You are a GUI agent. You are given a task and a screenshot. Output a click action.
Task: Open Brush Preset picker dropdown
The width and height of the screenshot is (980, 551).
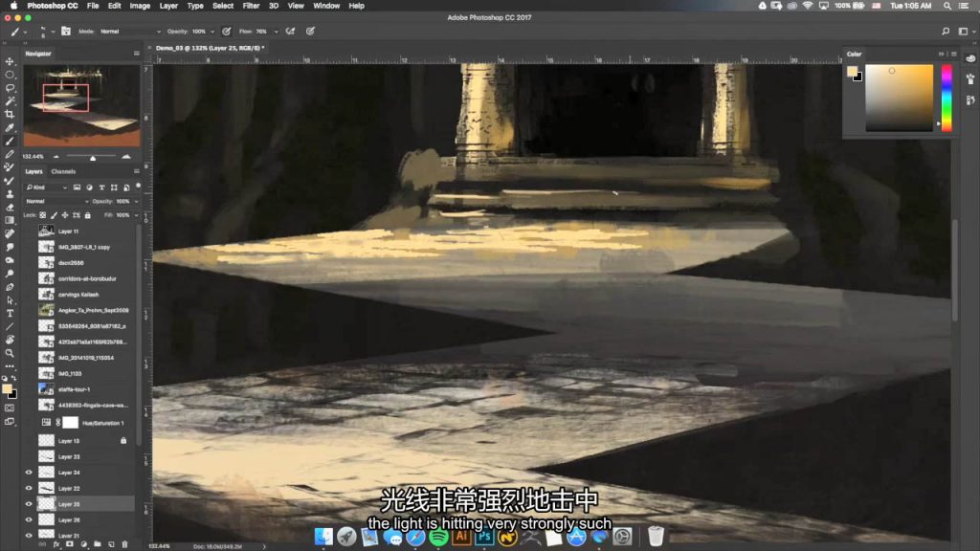46,32
